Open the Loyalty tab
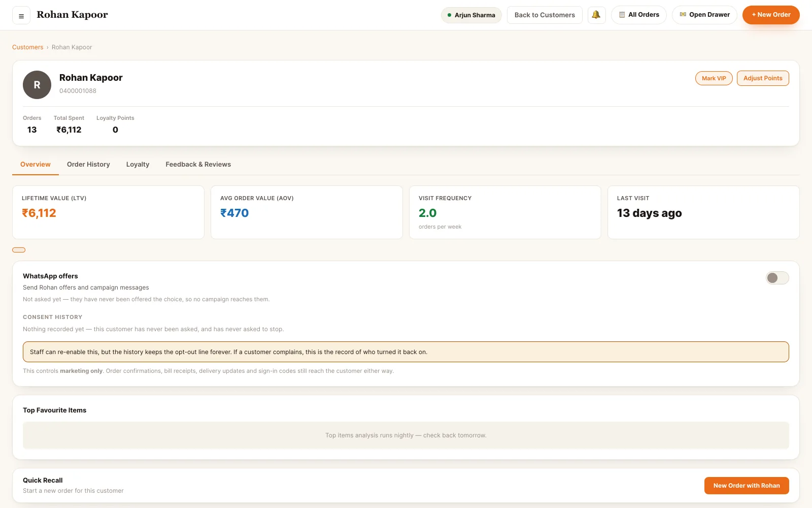The width and height of the screenshot is (812, 508). pos(138,165)
